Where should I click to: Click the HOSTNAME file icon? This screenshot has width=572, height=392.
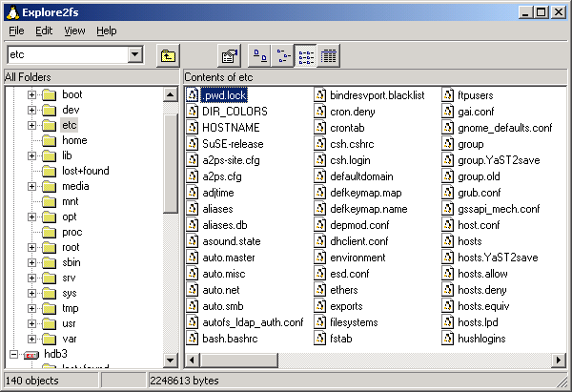pos(193,128)
